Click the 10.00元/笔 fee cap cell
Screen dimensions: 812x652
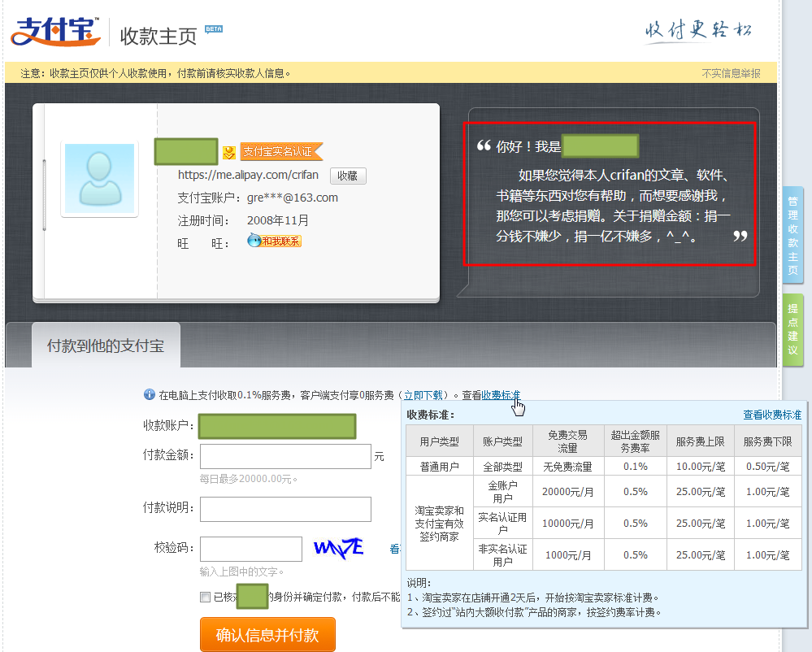tap(700, 467)
